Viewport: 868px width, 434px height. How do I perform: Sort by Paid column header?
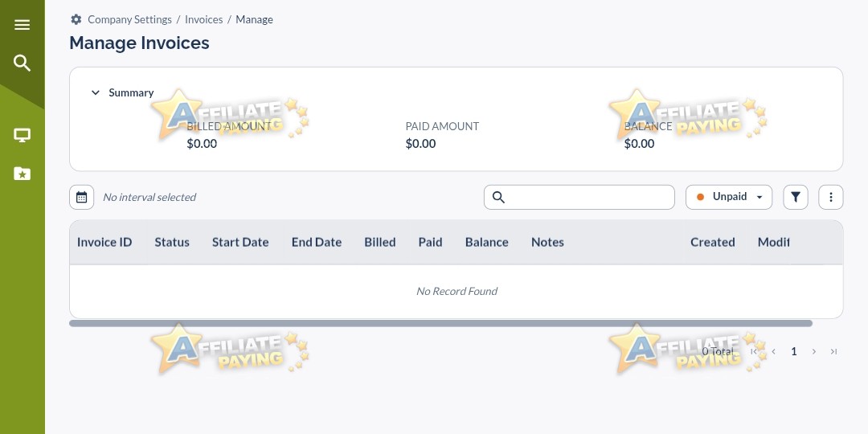click(430, 242)
